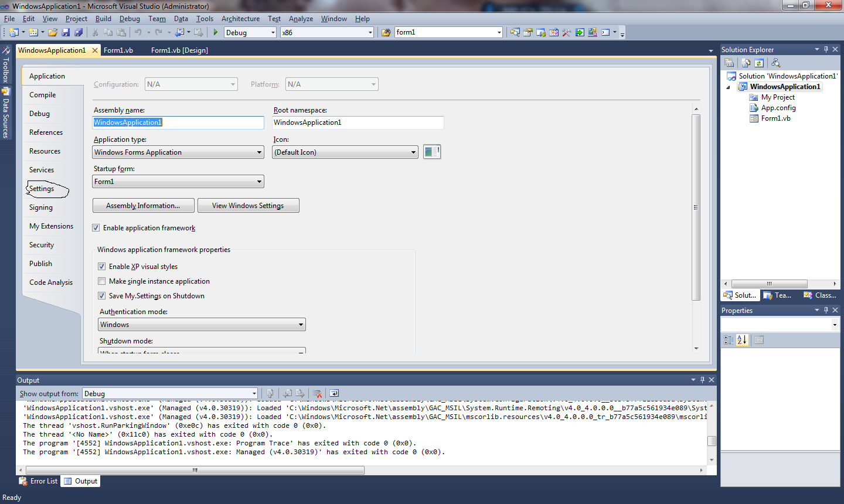
Task: Open the Build menu
Action: point(103,19)
